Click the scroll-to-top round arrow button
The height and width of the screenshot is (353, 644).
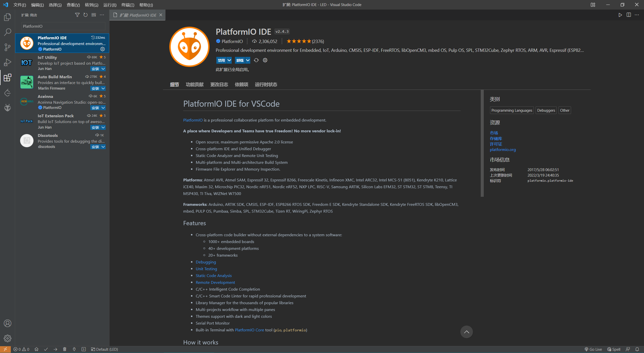tap(467, 332)
